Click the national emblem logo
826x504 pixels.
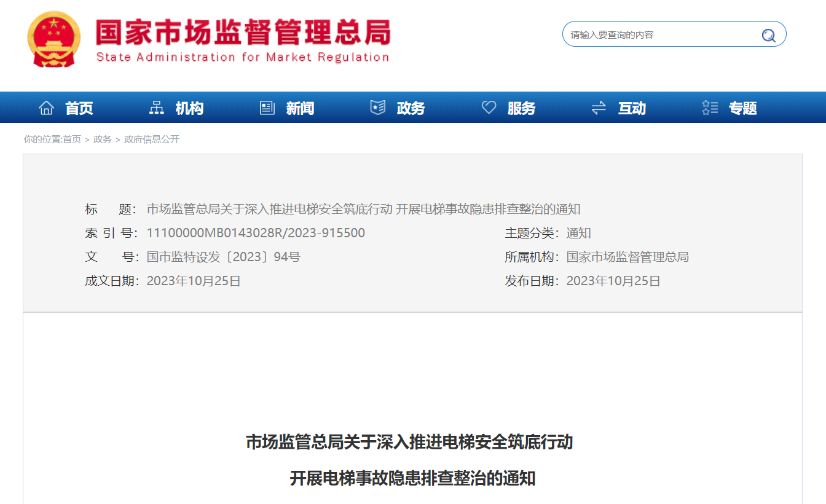[x=53, y=39]
